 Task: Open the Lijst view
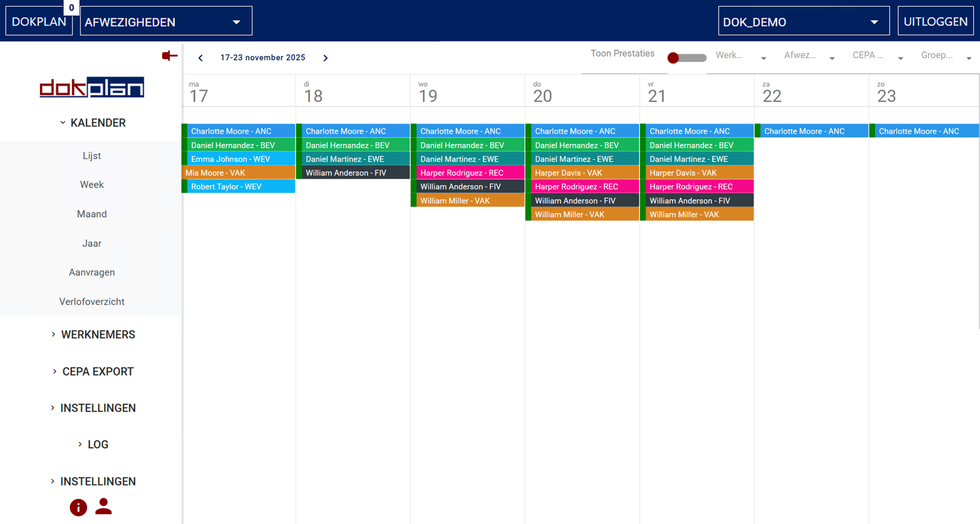(x=91, y=155)
